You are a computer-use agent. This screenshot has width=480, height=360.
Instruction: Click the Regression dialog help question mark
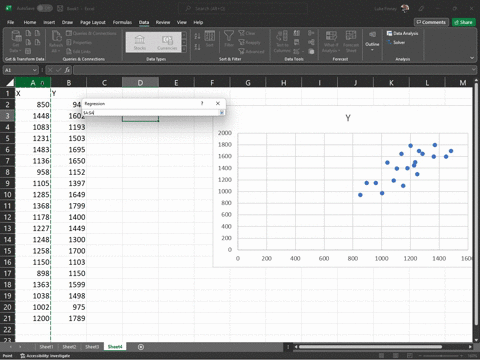(x=202, y=103)
